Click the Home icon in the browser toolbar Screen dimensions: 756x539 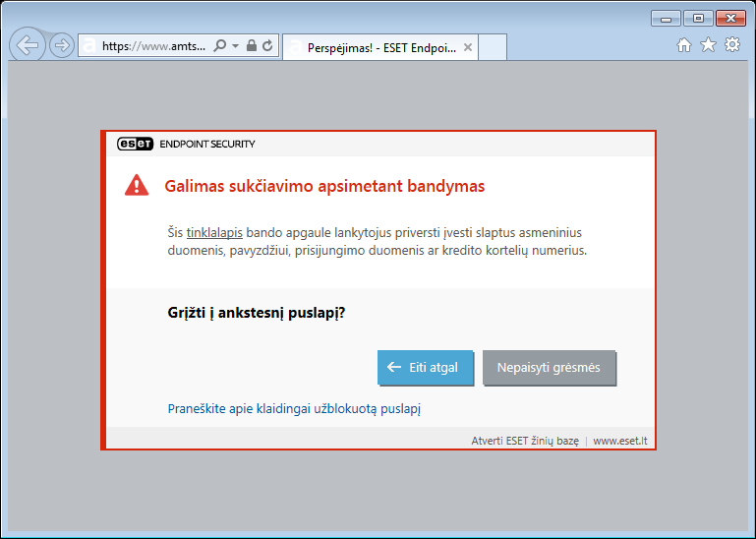click(x=683, y=45)
